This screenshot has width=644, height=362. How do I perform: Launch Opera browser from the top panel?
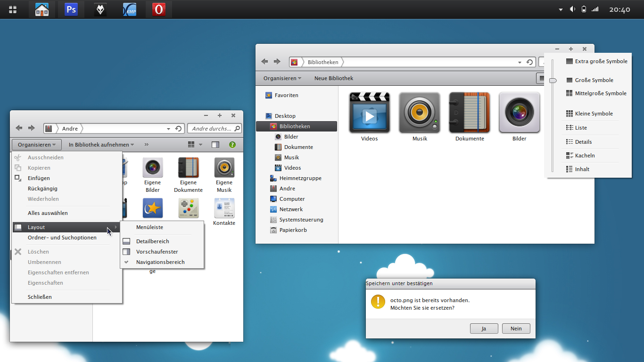[x=159, y=9]
